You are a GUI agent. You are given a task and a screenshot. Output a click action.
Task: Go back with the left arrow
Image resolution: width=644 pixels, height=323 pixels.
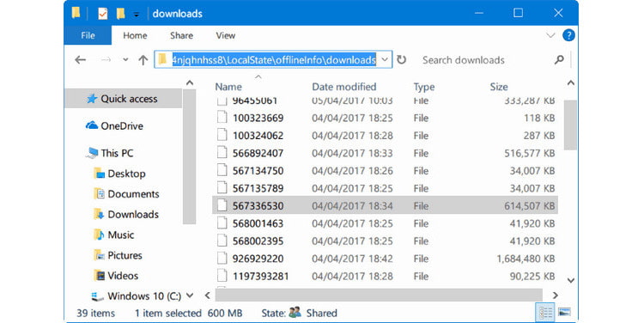pyautogui.click(x=80, y=60)
